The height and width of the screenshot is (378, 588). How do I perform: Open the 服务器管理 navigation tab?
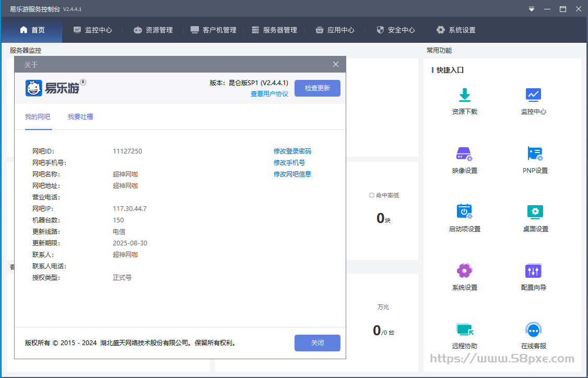pos(274,30)
